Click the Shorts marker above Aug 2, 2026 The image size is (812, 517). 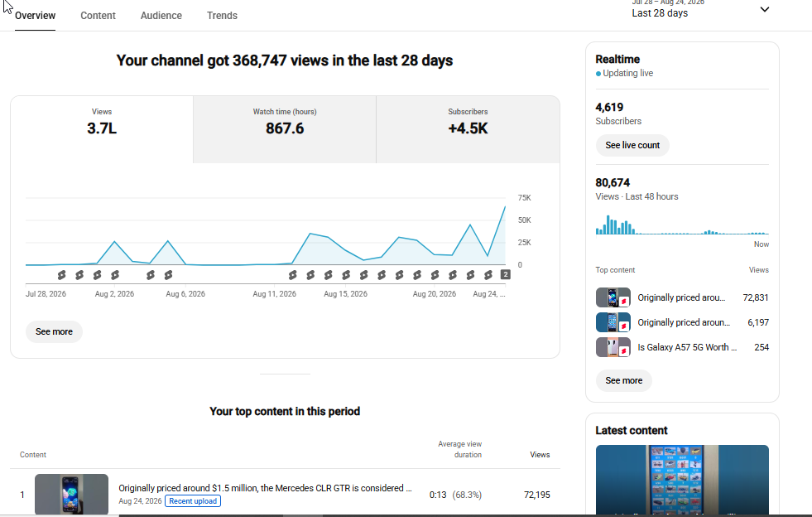tap(115, 275)
